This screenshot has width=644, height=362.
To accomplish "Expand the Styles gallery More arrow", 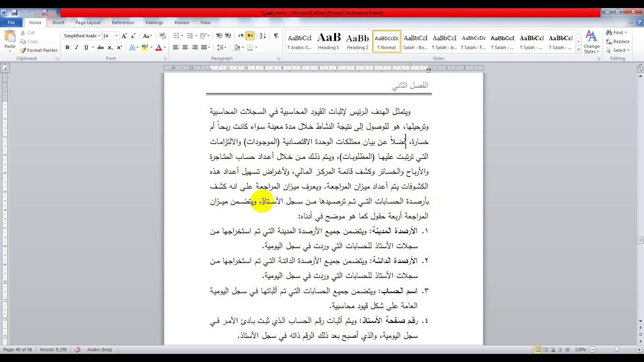I will click(578, 50).
